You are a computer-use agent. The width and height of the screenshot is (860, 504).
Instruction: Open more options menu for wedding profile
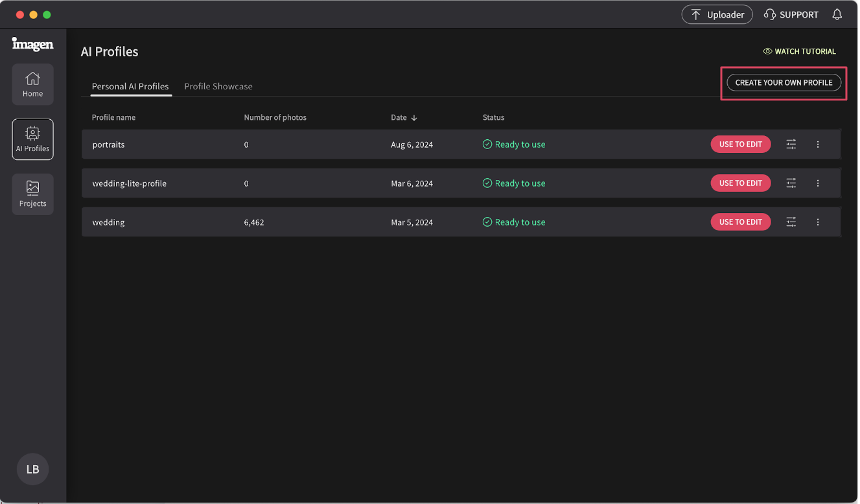(x=818, y=222)
